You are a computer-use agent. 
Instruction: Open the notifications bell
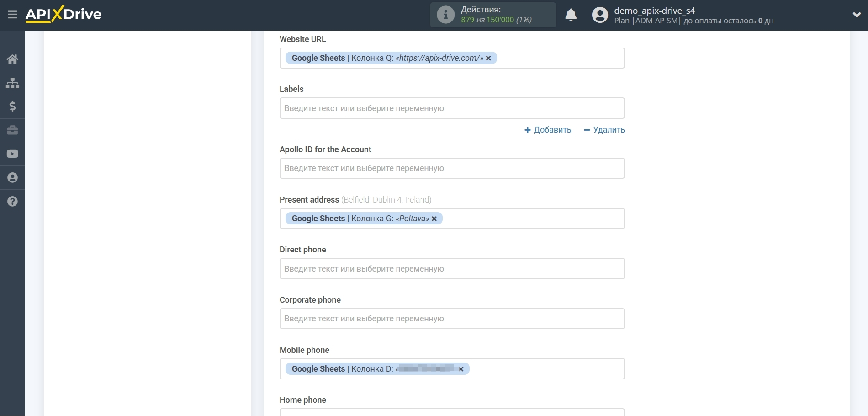(x=571, y=15)
